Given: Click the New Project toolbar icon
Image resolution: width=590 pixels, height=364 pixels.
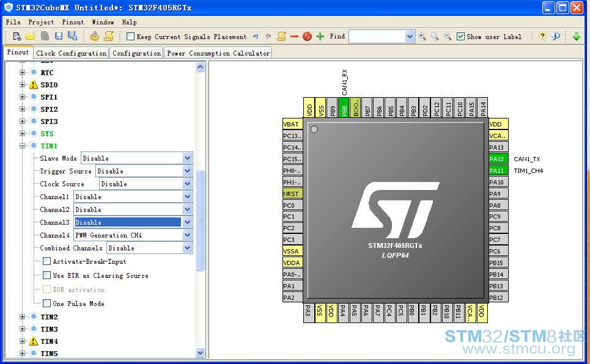Looking at the screenshot, I should (17, 37).
